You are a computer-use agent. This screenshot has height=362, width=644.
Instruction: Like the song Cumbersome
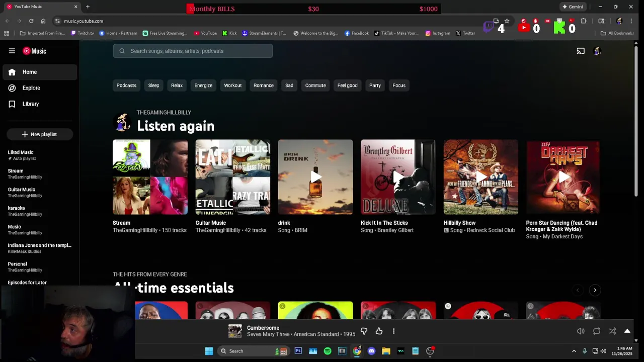click(x=379, y=331)
